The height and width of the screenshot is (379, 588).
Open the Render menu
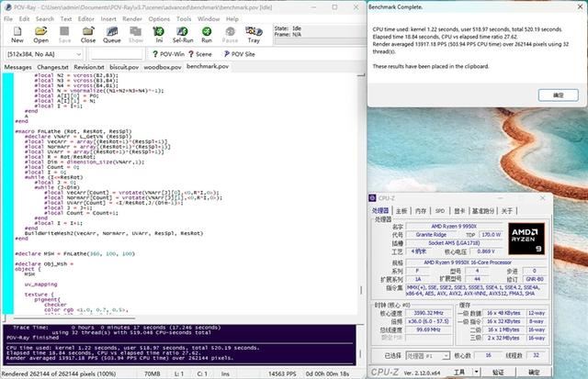pos(132,18)
